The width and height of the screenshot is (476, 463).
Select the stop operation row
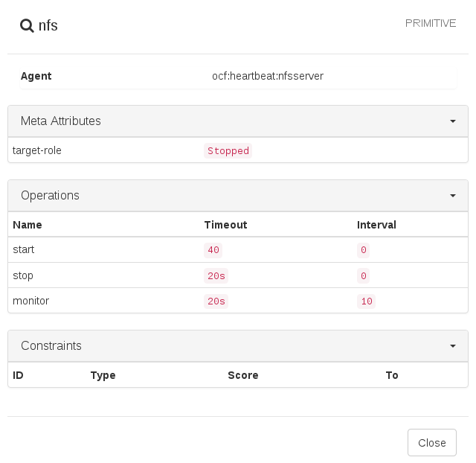(23, 275)
